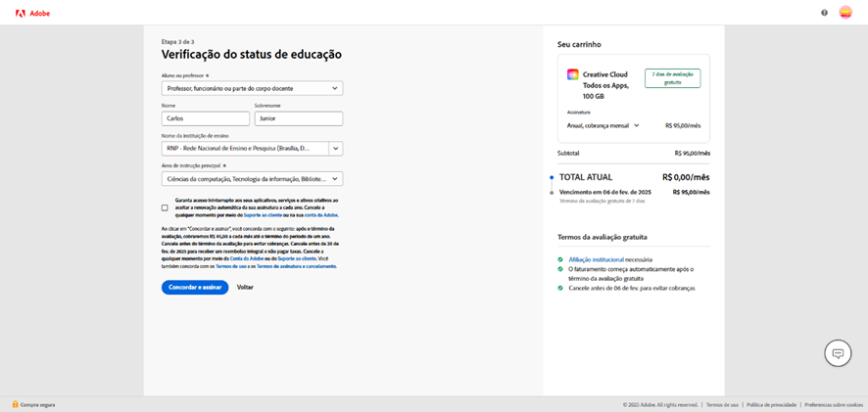
Task: Click the Seu carrinho heading
Action: coord(579,44)
